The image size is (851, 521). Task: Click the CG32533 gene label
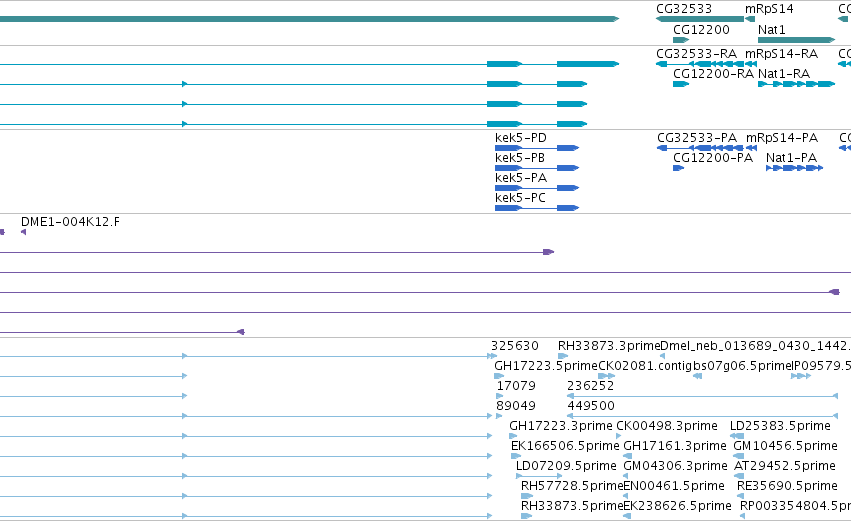tap(684, 9)
